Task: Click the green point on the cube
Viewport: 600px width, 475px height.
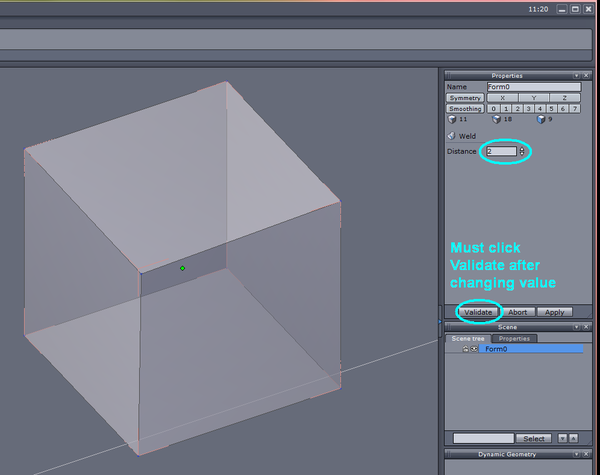Action: [x=183, y=268]
